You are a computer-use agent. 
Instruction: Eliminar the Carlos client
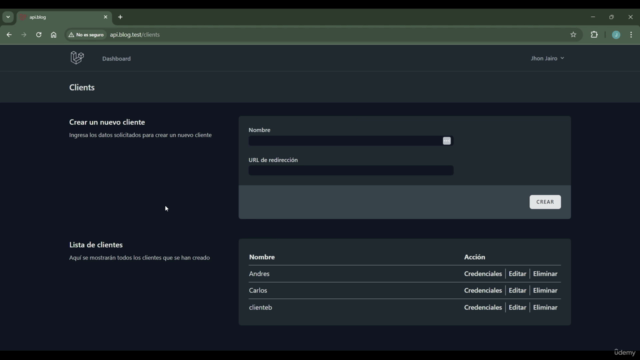click(x=545, y=290)
